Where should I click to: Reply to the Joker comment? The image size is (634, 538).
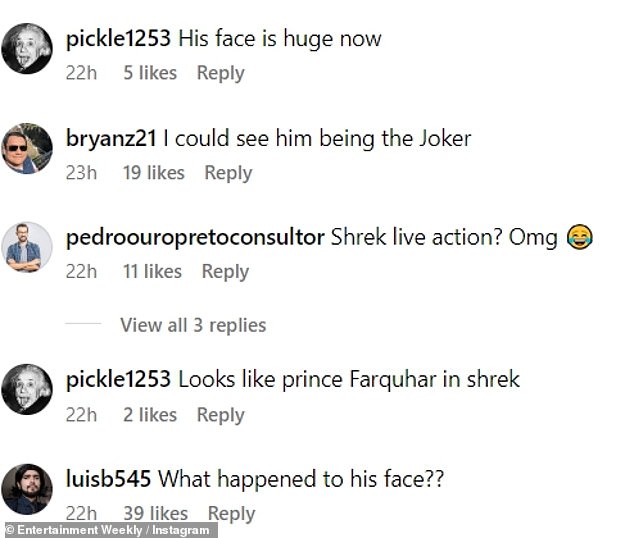228,173
